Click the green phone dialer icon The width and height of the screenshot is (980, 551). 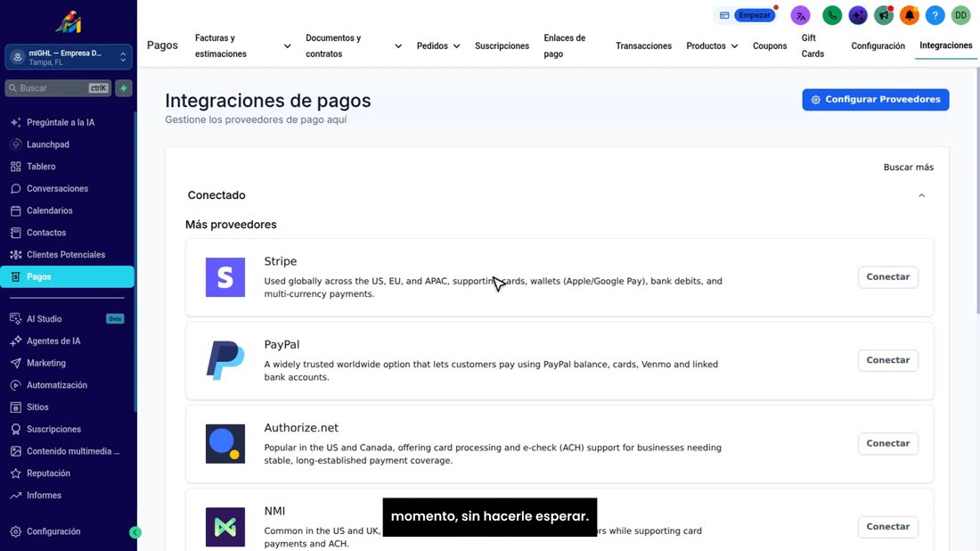(x=832, y=15)
